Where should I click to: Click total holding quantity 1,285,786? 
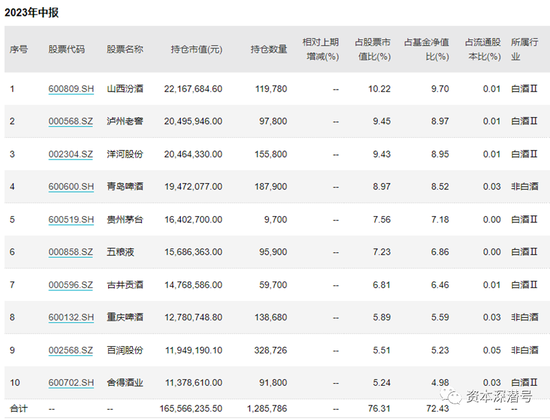point(267,409)
